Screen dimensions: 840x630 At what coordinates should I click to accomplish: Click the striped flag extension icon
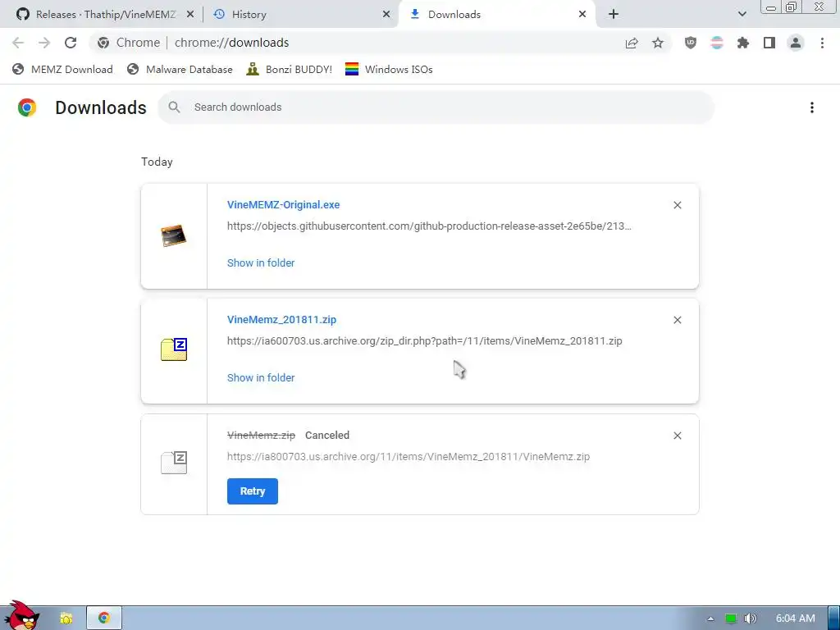pyautogui.click(x=717, y=43)
